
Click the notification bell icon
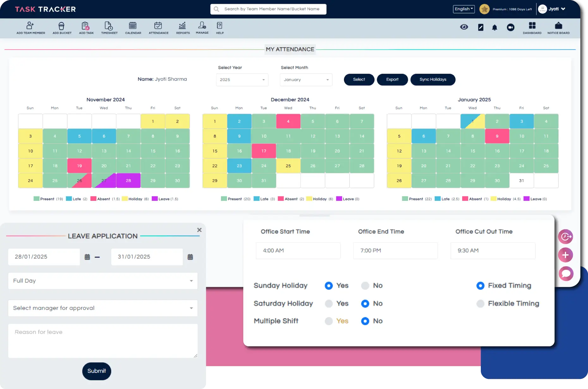click(x=494, y=28)
